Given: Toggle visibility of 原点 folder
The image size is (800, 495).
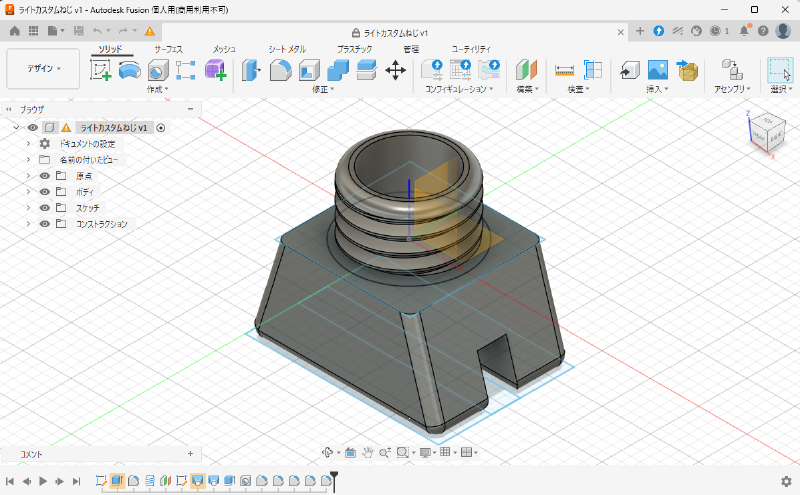Looking at the screenshot, I should (x=45, y=176).
